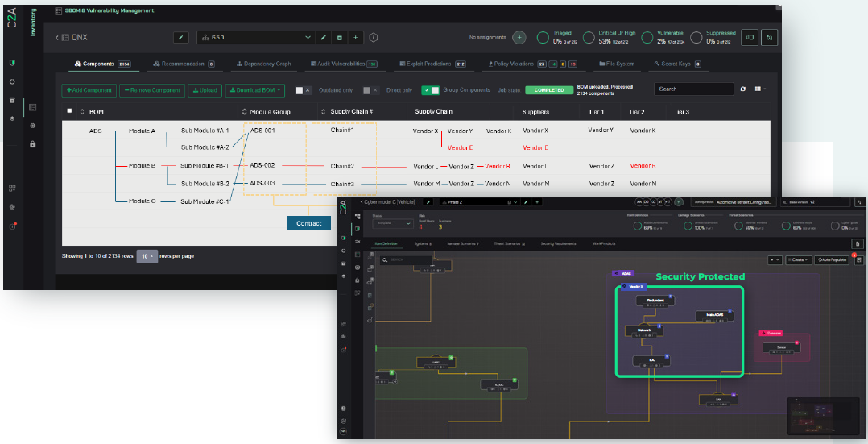
Task: Click the pencil icon left of version dropdown
Action: pos(181,38)
